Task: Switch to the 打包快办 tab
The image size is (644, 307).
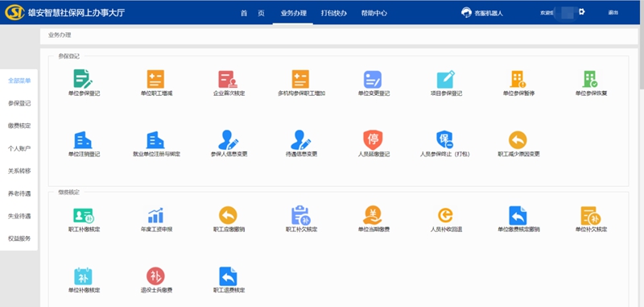Action: [333, 13]
